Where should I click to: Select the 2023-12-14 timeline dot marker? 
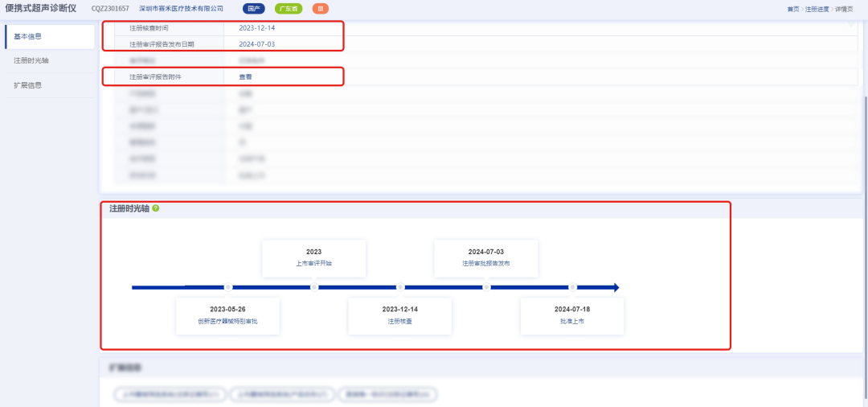[400, 287]
